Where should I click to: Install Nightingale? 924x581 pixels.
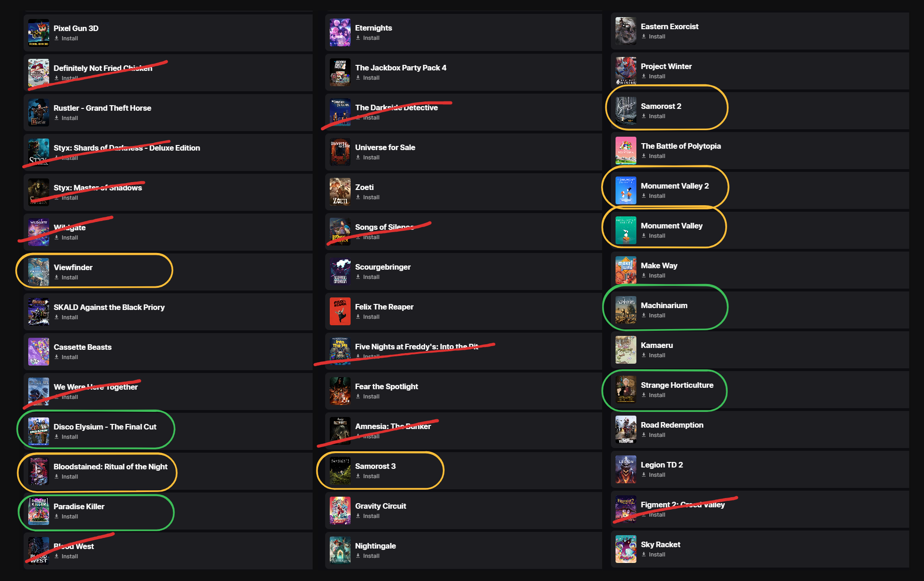[371, 556]
